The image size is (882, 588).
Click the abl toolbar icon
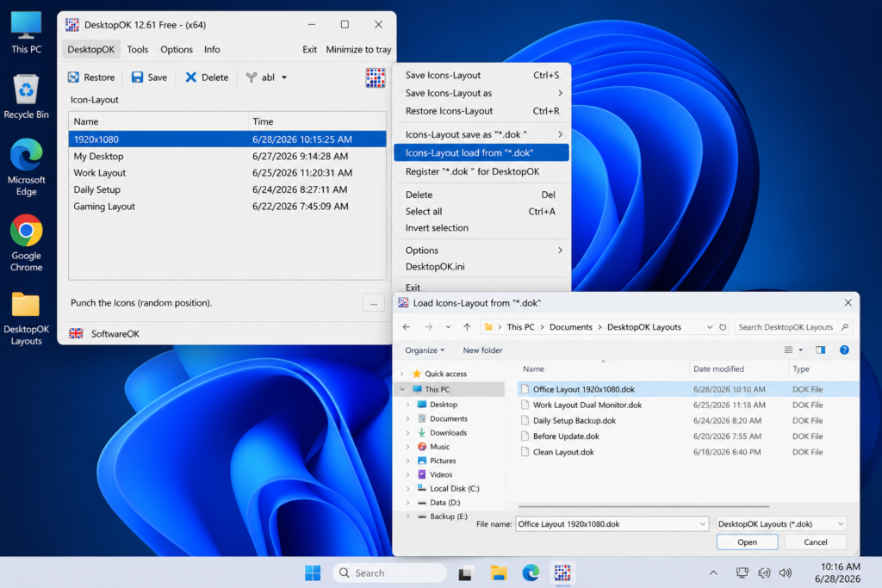point(252,77)
